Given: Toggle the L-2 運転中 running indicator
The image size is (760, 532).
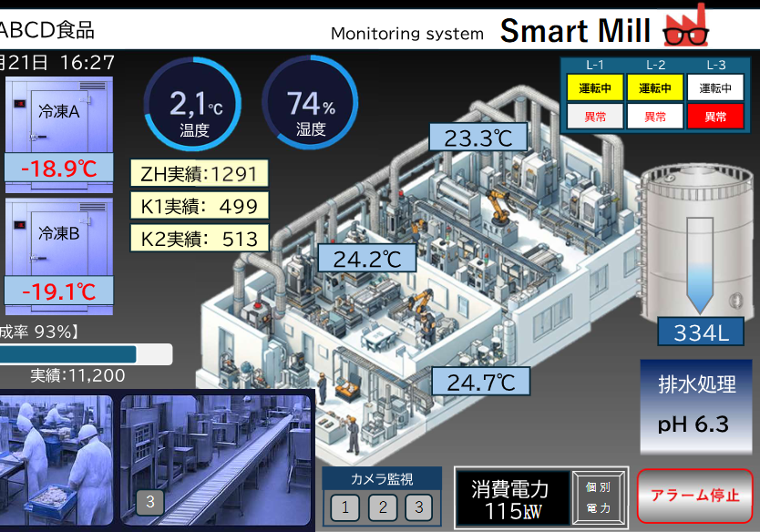Looking at the screenshot, I should [654, 87].
